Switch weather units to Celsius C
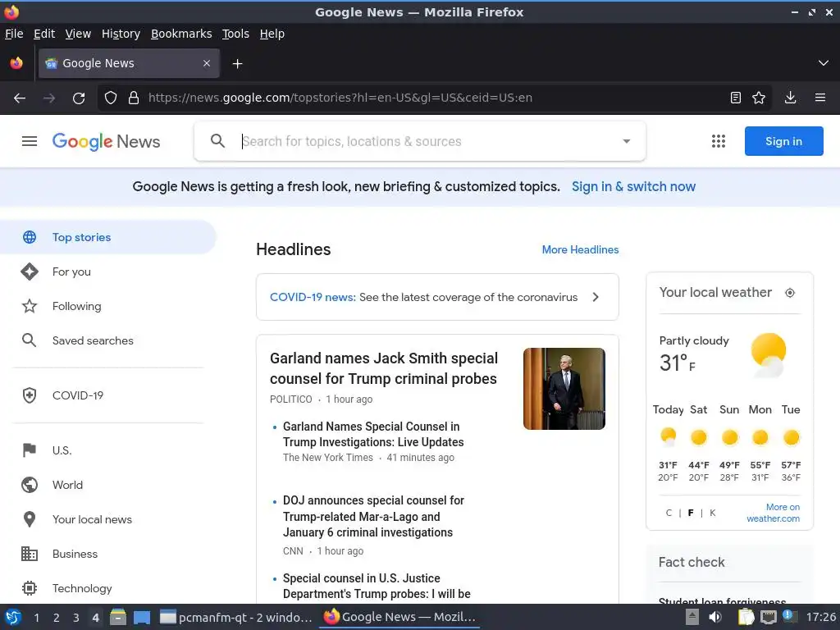The height and width of the screenshot is (630, 840). click(669, 513)
